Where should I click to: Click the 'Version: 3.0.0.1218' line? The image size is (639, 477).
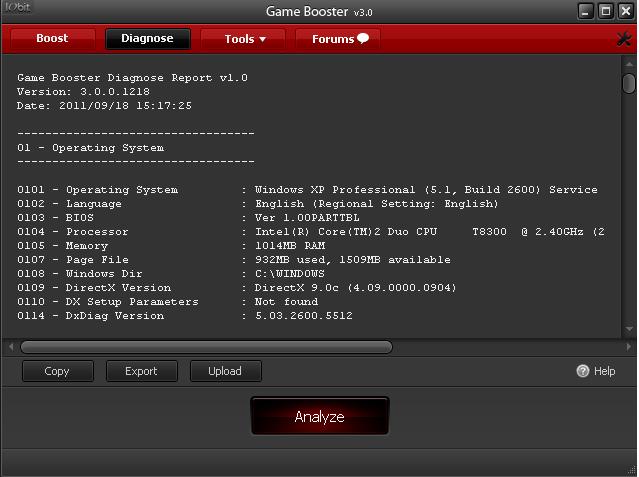[83, 92]
